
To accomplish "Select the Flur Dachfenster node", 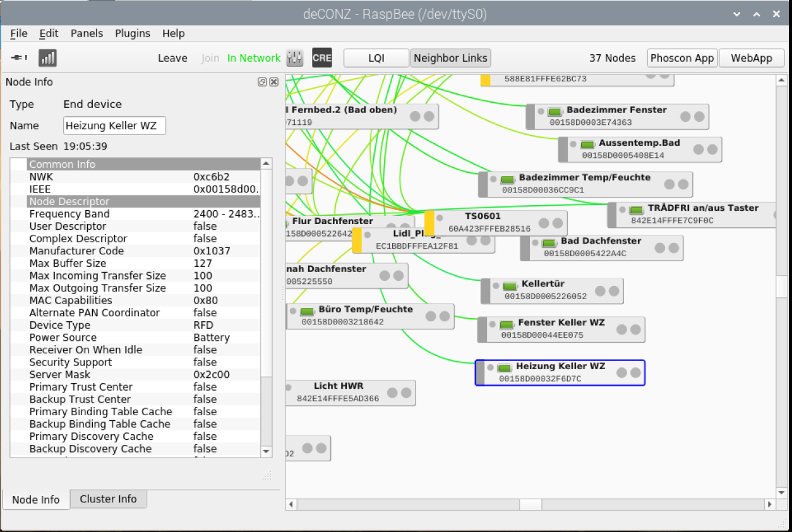I will (x=350, y=227).
